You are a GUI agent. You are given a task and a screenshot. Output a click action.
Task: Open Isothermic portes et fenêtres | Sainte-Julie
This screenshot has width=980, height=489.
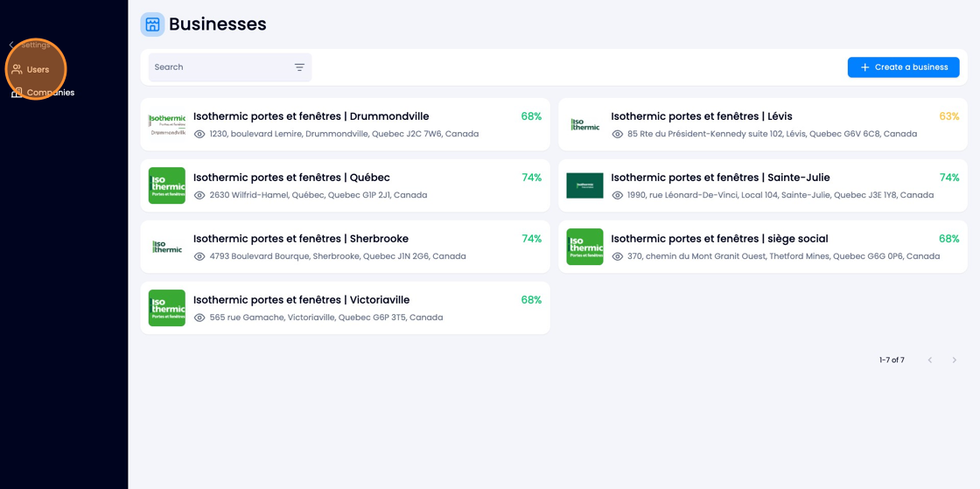pos(720,178)
